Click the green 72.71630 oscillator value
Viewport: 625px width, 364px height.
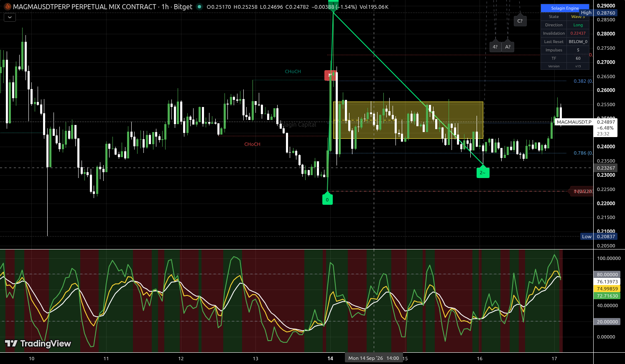click(x=607, y=296)
